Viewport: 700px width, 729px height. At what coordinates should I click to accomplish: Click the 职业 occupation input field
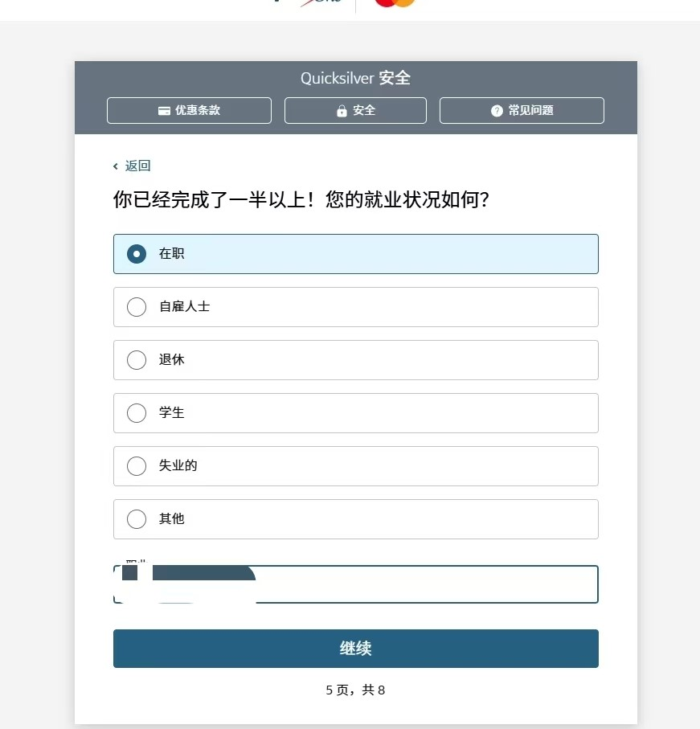pyautogui.click(x=355, y=584)
